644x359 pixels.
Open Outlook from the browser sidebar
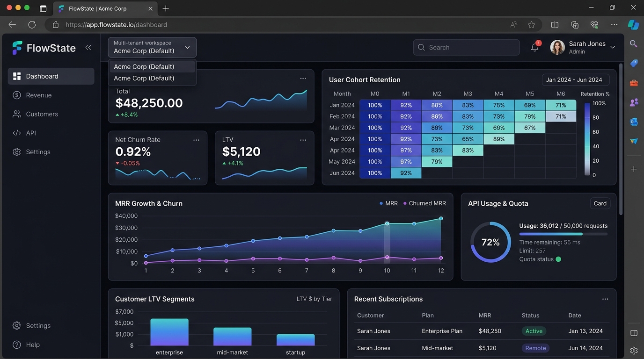click(x=634, y=122)
